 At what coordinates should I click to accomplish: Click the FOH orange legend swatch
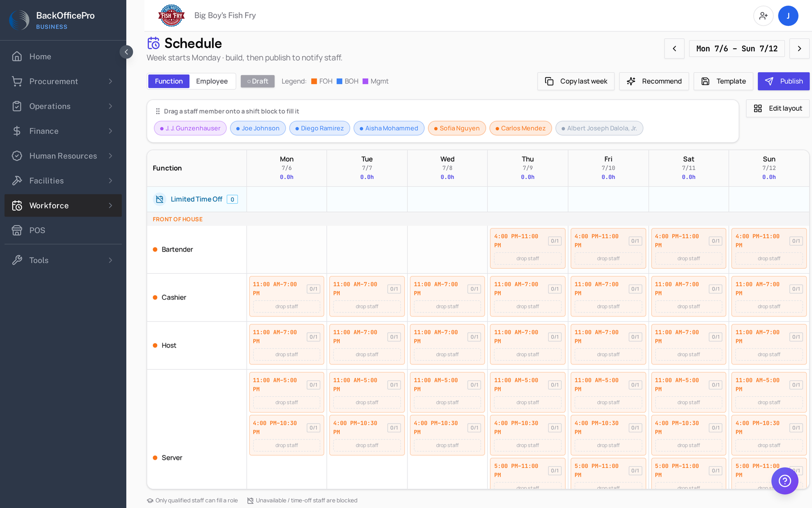(314, 81)
